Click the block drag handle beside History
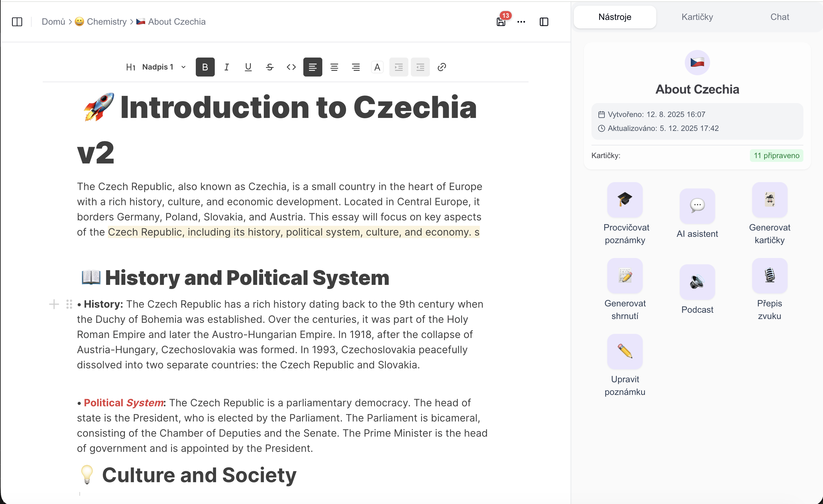The height and width of the screenshot is (504, 823). click(x=69, y=304)
